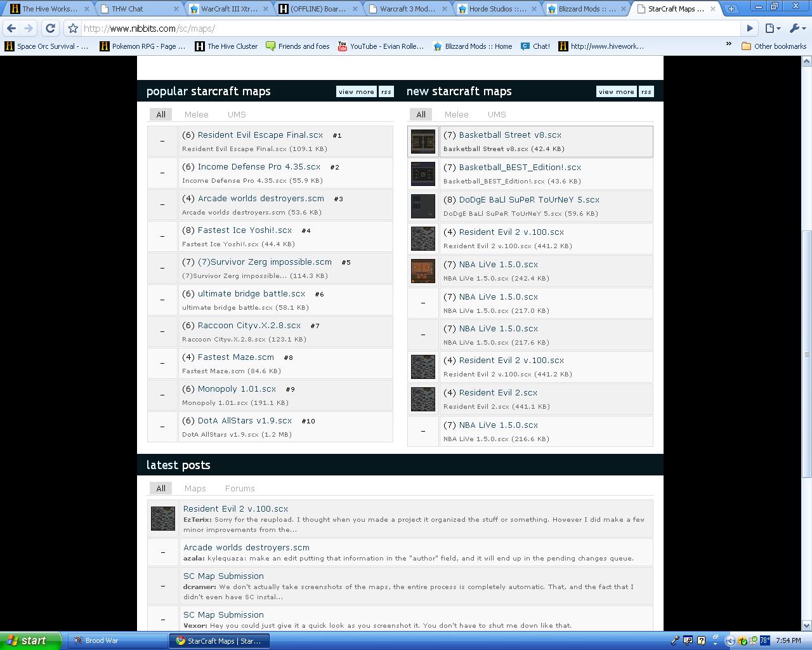Open Arcade worlds destroyers.scm latest post
Viewport: 812px width, 650px height.
(246, 547)
